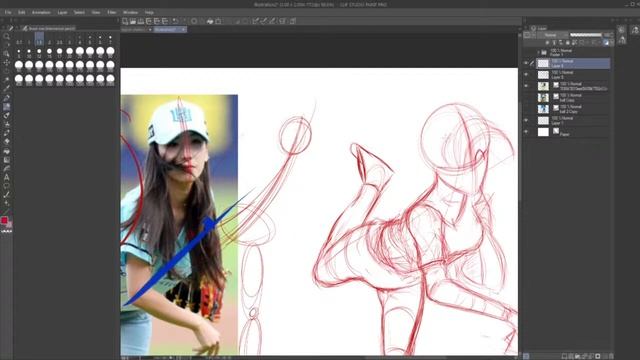Open the Window menu
Image resolution: width=640 pixels, height=360 pixels.
[x=130, y=12]
